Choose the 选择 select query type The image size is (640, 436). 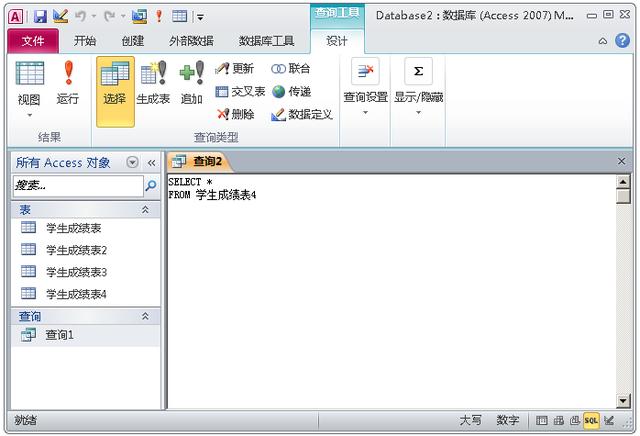(x=115, y=91)
